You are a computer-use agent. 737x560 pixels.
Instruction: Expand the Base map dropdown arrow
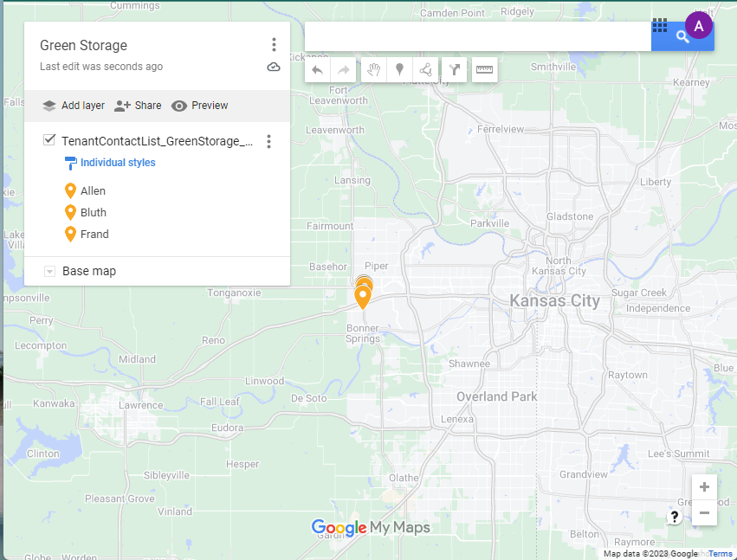pos(49,272)
